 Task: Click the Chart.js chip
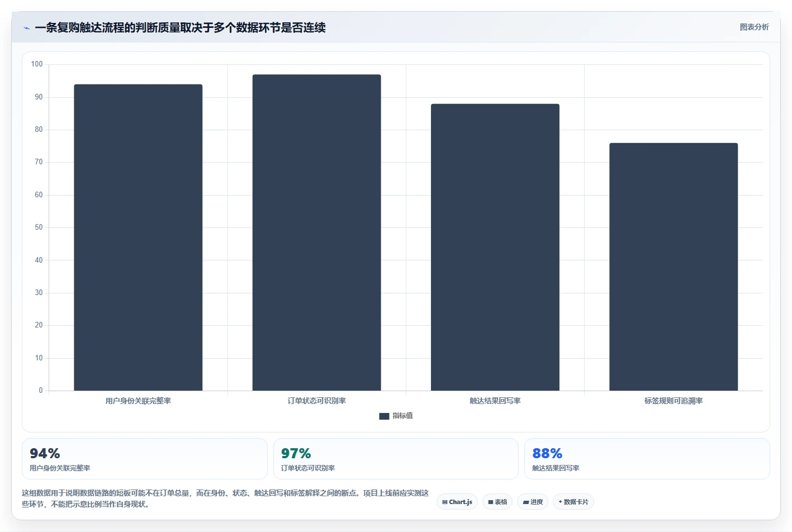click(457, 502)
